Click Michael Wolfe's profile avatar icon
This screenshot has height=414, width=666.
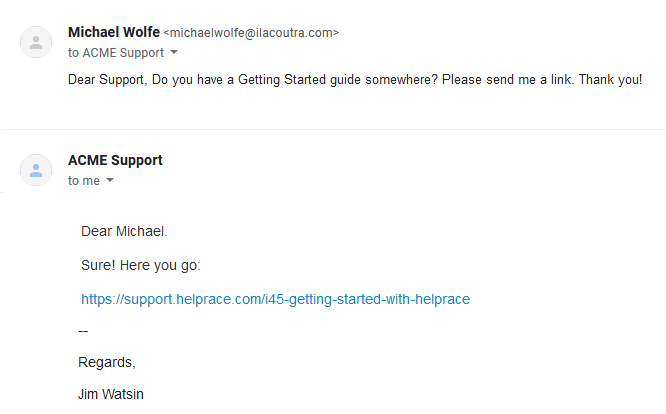36,42
